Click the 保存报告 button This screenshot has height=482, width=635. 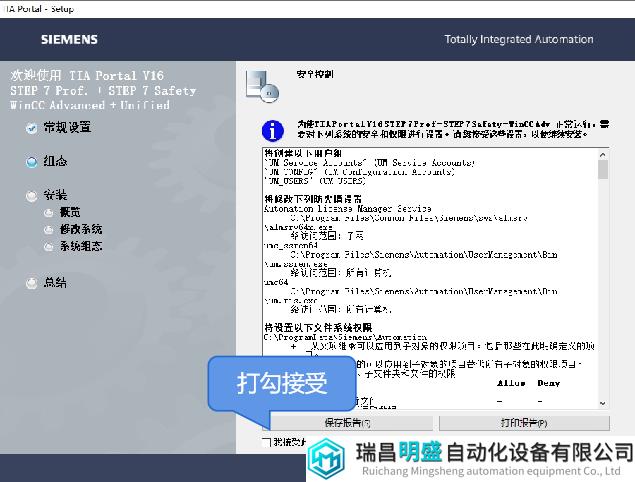(x=347, y=423)
